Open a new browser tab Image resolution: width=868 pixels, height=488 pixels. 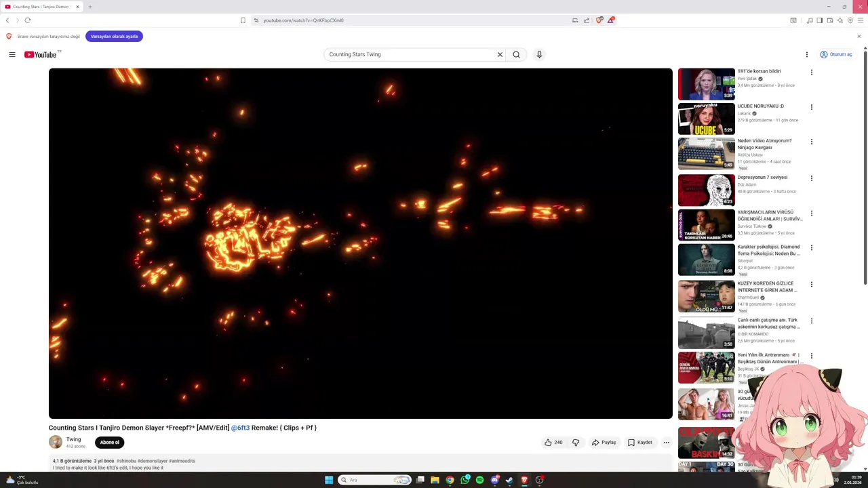pyautogui.click(x=90, y=7)
